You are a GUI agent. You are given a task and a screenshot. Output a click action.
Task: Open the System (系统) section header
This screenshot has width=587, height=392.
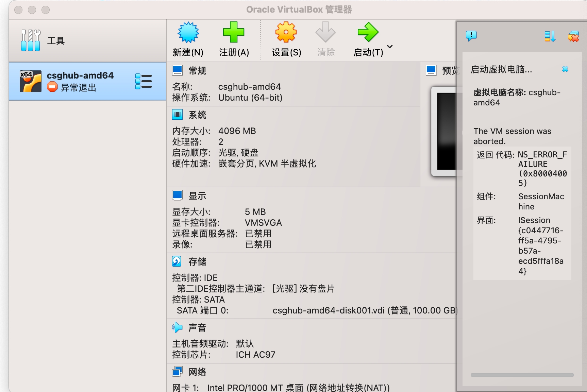(197, 115)
